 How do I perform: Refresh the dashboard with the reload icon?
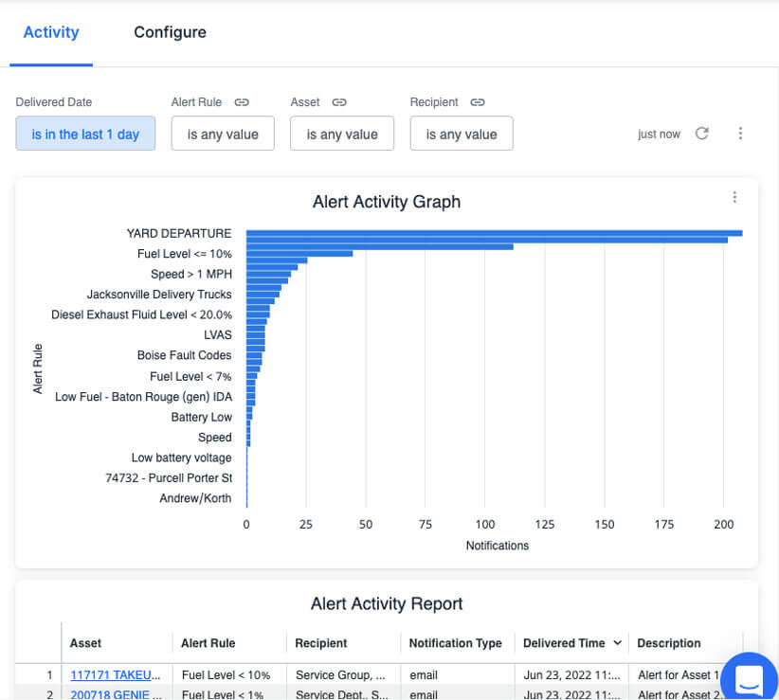click(701, 133)
